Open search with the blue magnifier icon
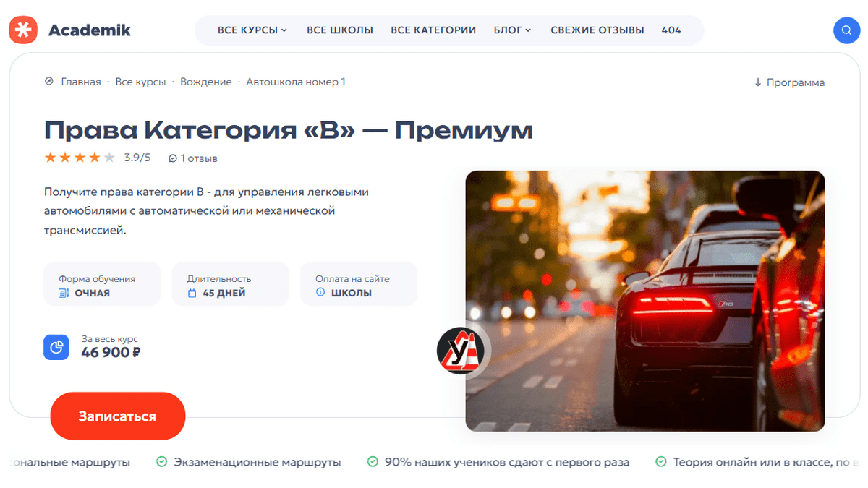 846,30
